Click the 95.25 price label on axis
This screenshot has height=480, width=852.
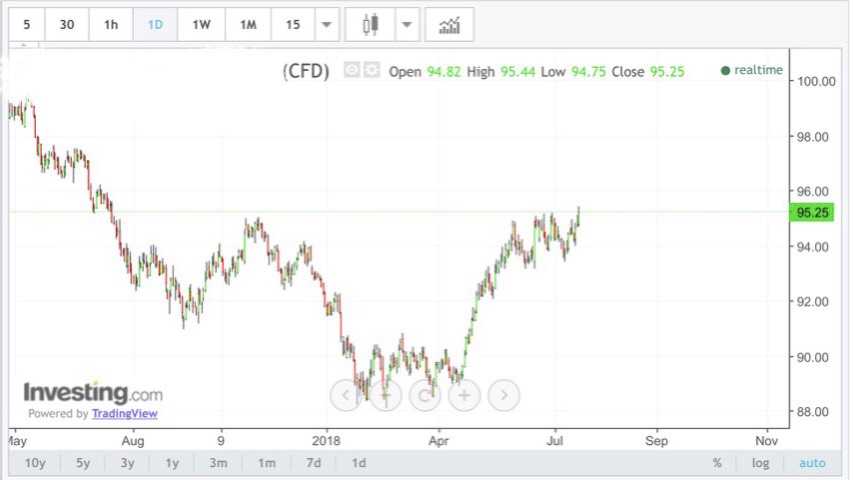coord(810,213)
